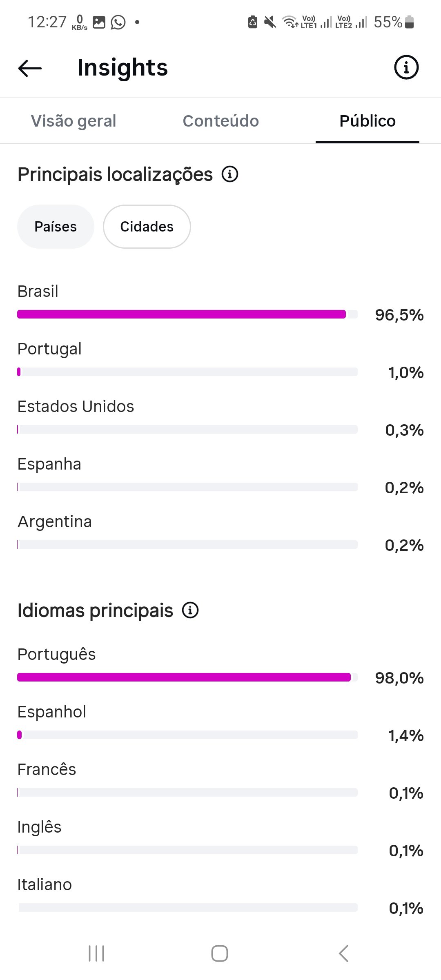Image resolution: width=441 pixels, height=980 pixels.
Task: Tap the Android home button
Action: click(220, 953)
